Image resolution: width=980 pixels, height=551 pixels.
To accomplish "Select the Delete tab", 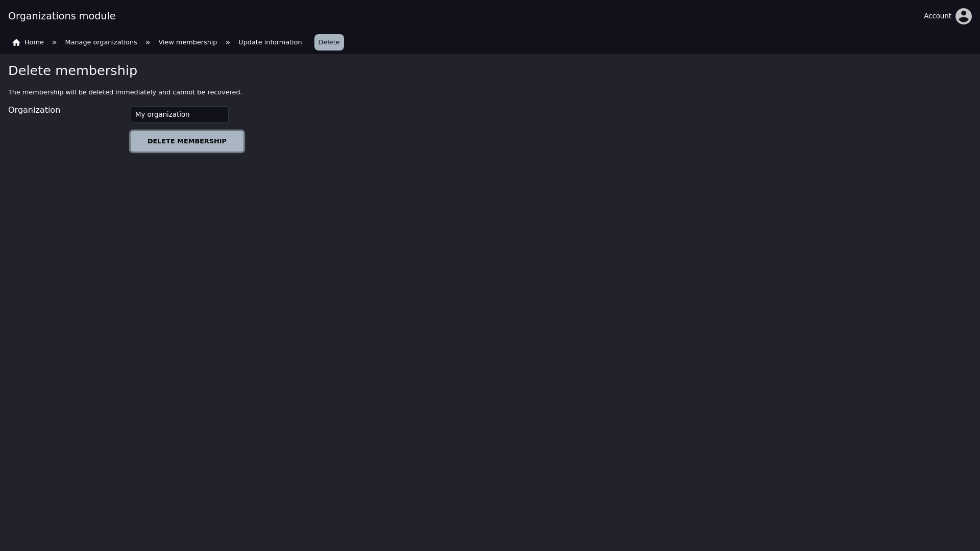I will pyautogui.click(x=329, y=42).
